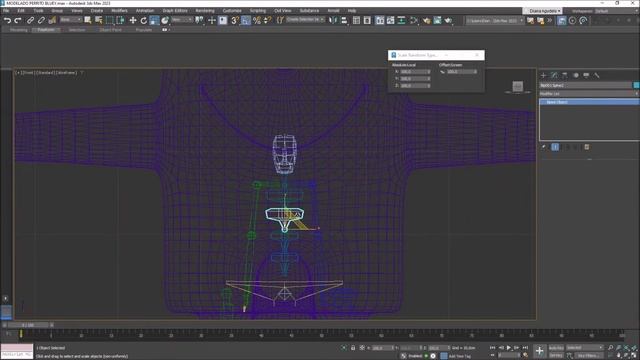Image resolution: width=640 pixels, height=360 pixels.
Task: Open the Customize menu
Action: pos(232,11)
